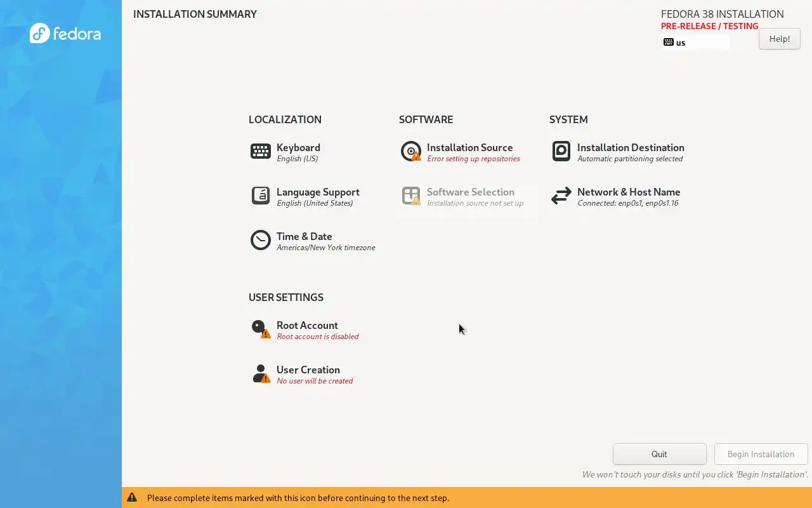This screenshot has width=812, height=508.
Task: Click the Time & Date clock icon
Action: (261, 240)
